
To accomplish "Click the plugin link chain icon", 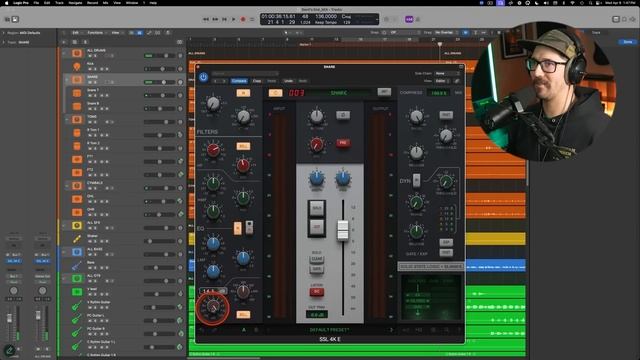I will (457, 81).
